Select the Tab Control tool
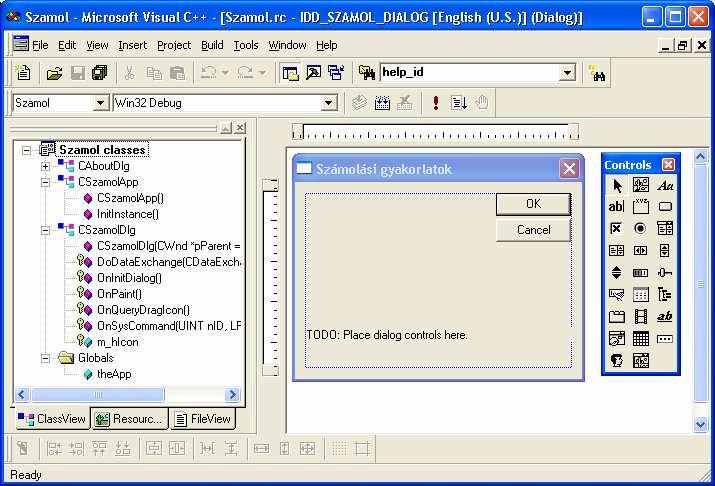 pos(617,316)
